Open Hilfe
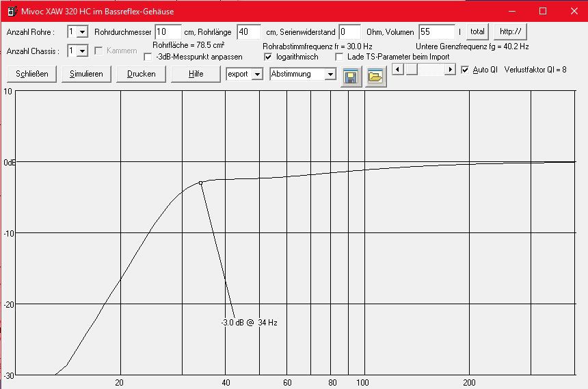The height and width of the screenshot is (389, 588). (196, 74)
